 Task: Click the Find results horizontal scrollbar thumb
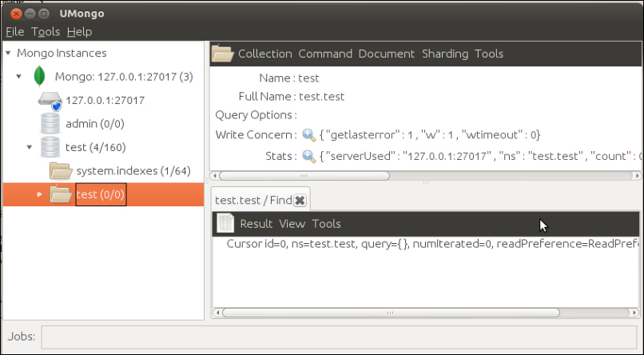pyautogui.click(x=391, y=313)
